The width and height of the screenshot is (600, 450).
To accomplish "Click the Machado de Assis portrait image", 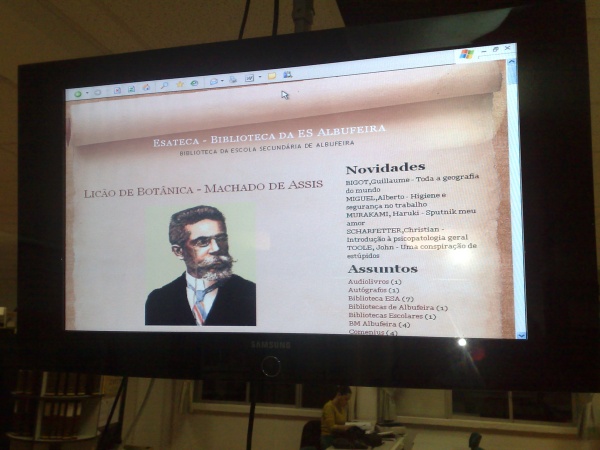I will (200, 264).
